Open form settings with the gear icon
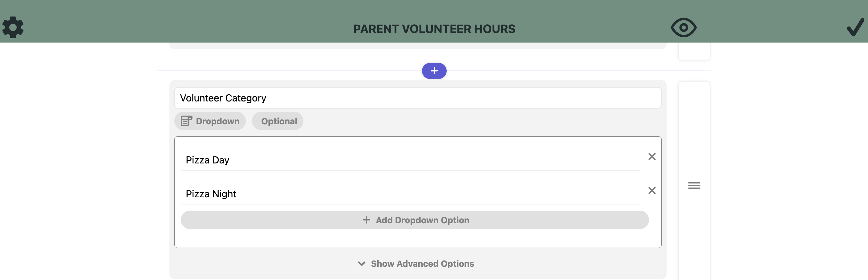The width and height of the screenshot is (868, 280). point(13,27)
